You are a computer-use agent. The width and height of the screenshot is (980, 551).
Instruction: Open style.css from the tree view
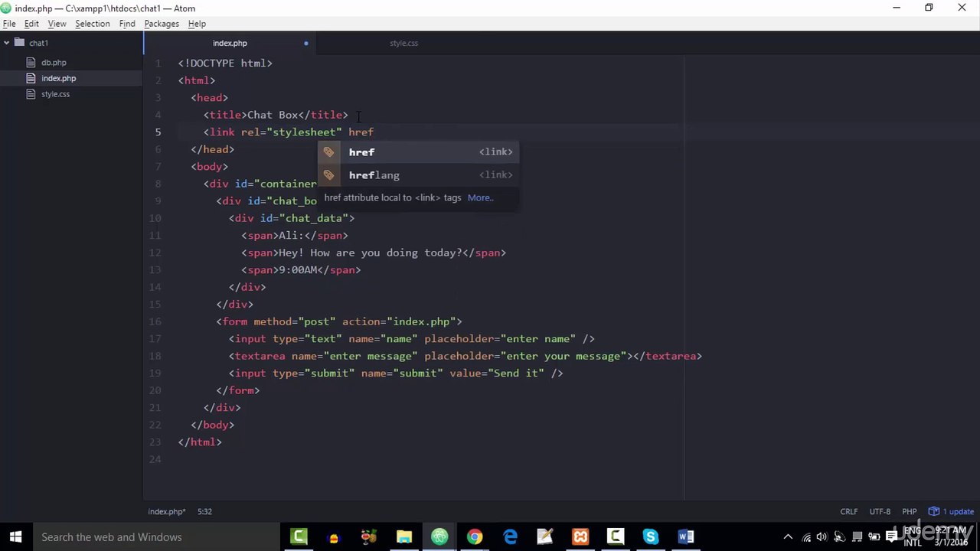tap(55, 94)
